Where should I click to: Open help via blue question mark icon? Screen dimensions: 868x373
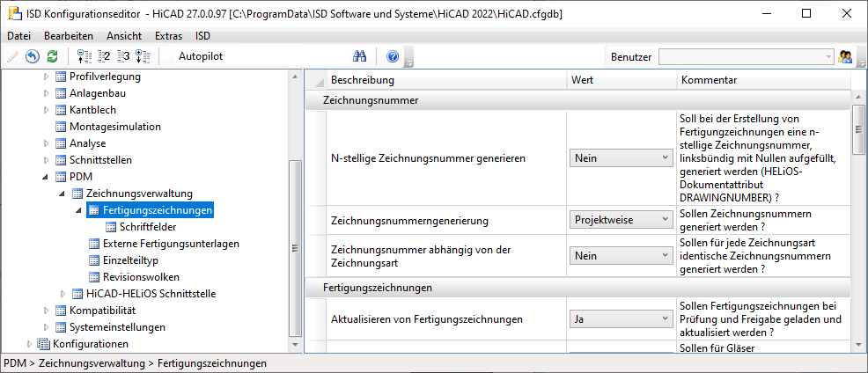(x=393, y=56)
